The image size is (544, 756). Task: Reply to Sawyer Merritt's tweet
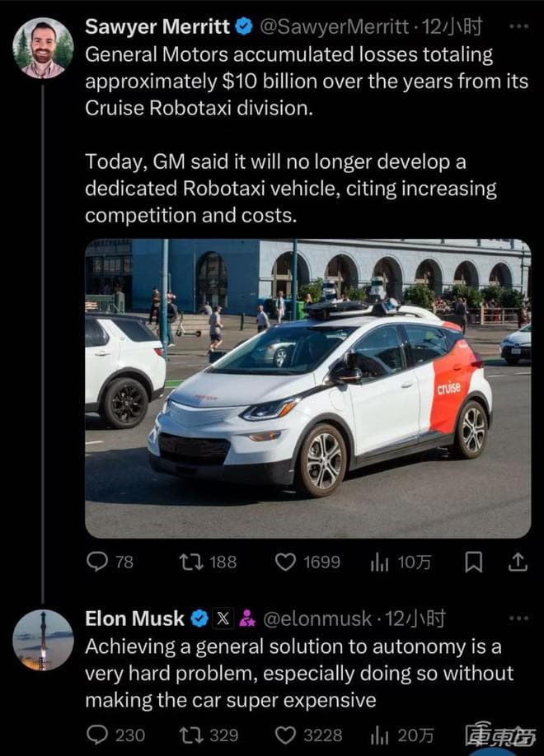pos(98,562)
